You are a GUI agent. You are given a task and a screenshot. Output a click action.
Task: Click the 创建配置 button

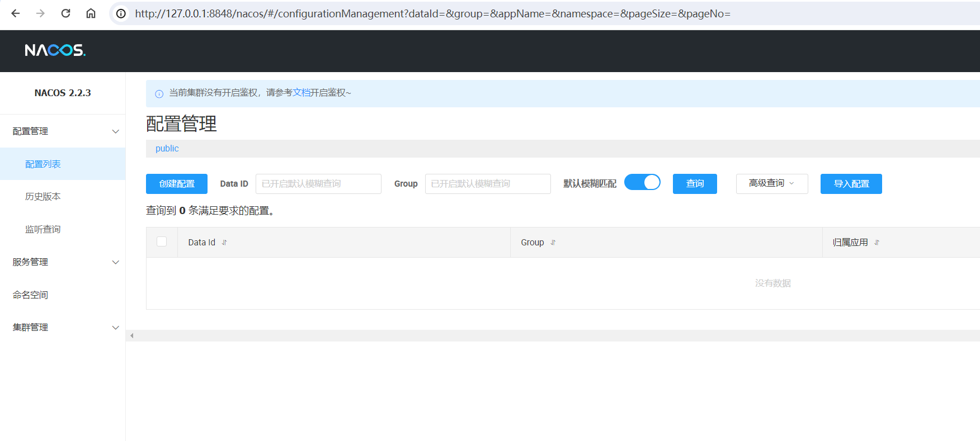pyautogui.click(x=177, y=184)
